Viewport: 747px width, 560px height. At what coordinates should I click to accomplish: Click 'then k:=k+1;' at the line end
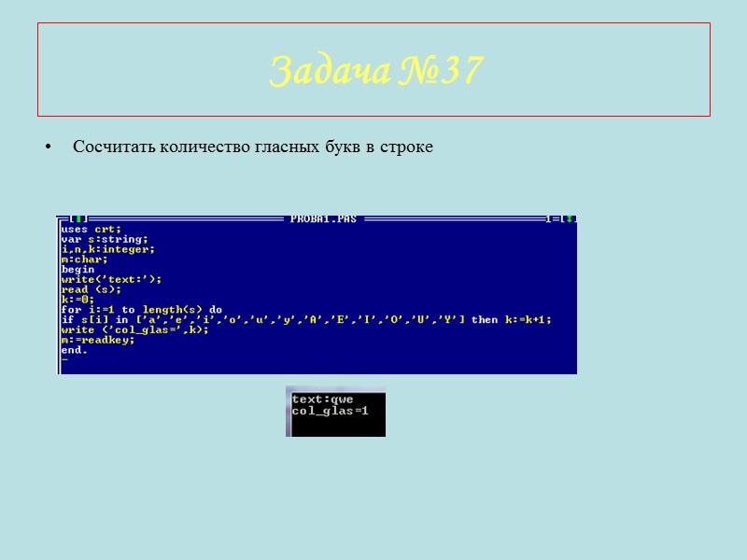click(511, 319)
